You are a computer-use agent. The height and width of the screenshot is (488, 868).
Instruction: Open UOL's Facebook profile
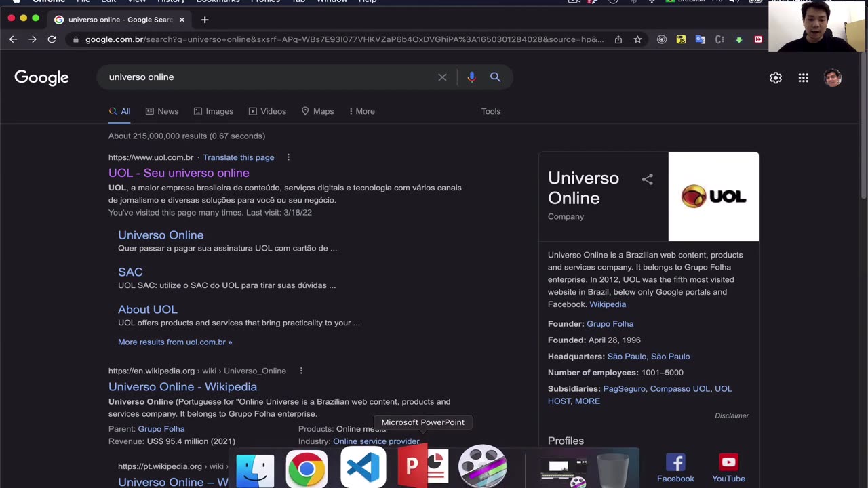(x=675, y=468)
